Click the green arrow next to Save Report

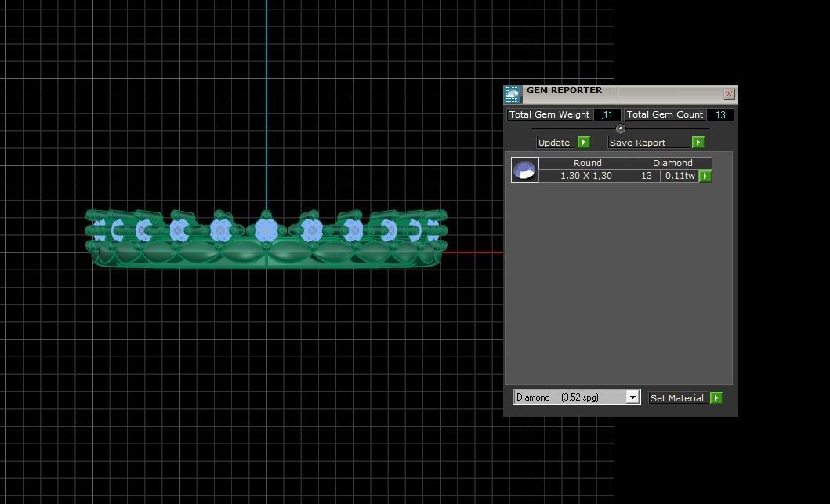pos(698,143)
